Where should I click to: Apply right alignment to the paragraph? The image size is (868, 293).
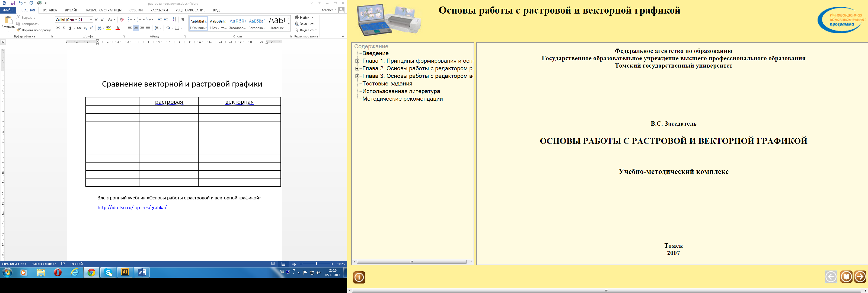tap(142, 28)
